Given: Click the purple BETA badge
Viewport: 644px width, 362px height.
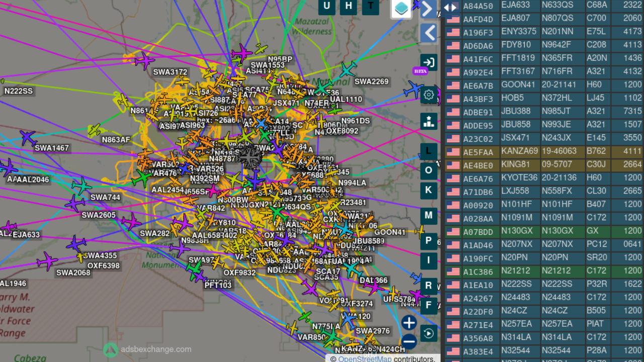Looking at the screenshot, I should pyautogui.click(x=420, y=71).
